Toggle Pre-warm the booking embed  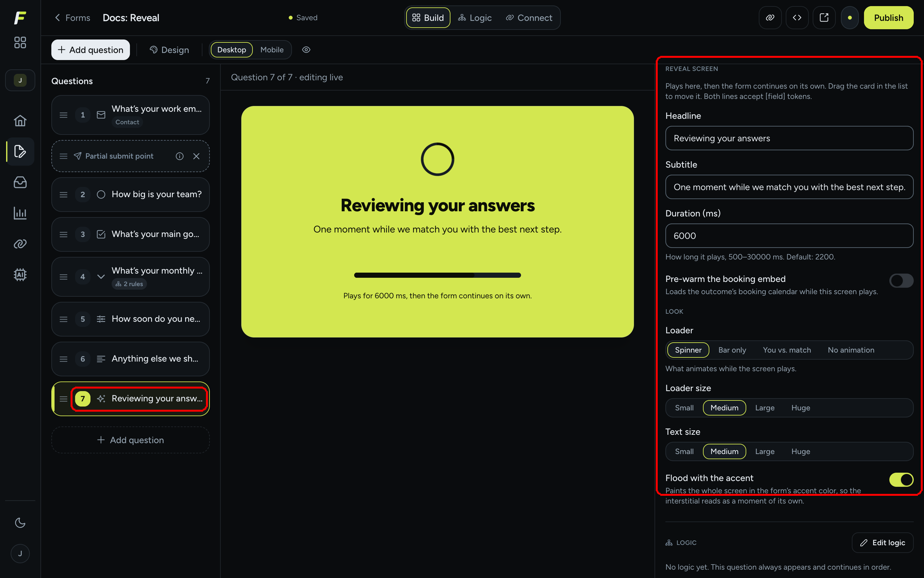[x=901, y=281]
